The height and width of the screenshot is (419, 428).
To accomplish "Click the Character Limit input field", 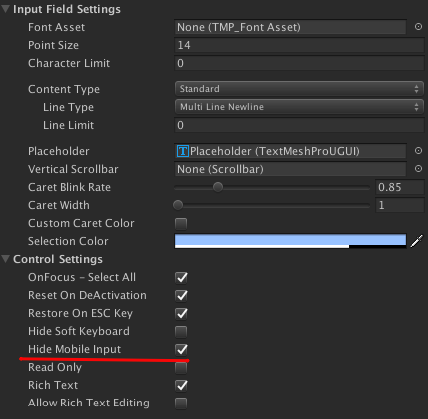I will tap(299, 63).
